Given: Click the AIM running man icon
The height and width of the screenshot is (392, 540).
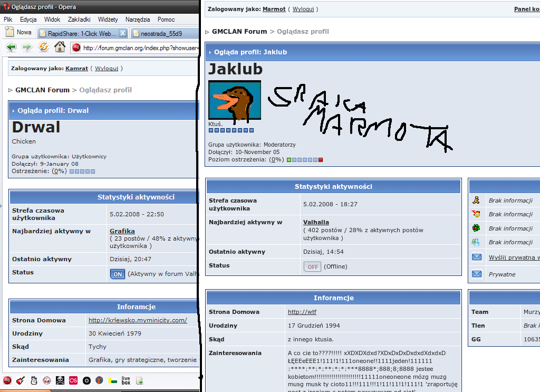Looking at the screenshot, I should (476, 200).
